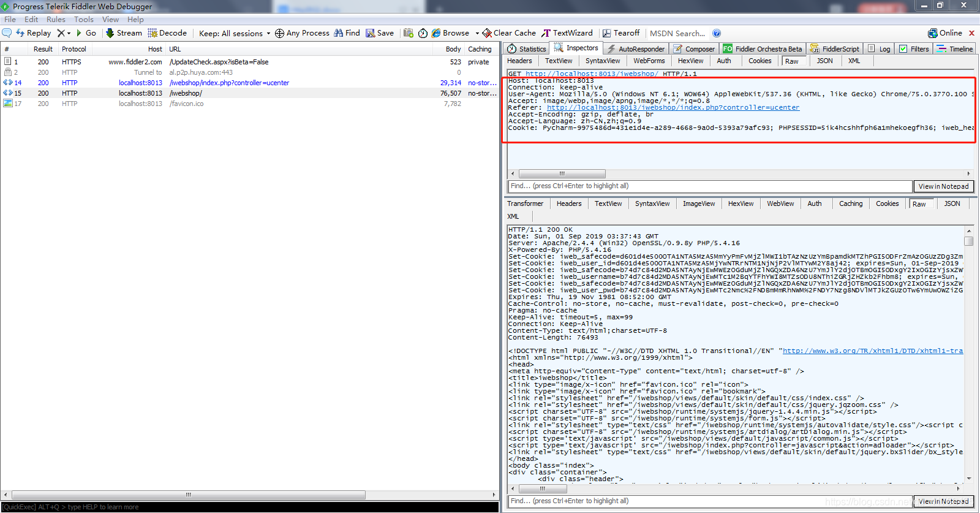The height and width of the screenshot is (513, 980).
Task: Toggle Decode mode in toolbar
Action: coord(167,33)
